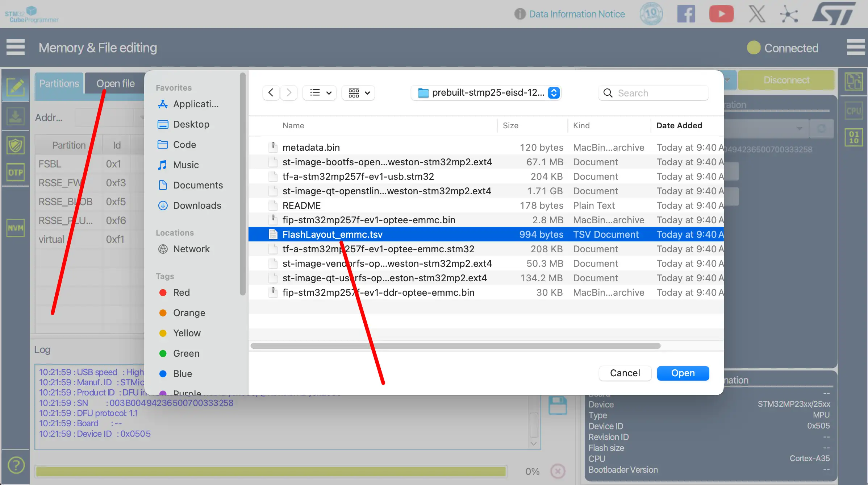This screenshot has height=485, width=868.
Task: Open the hamburger menu at top left
Action: point(16,47)
